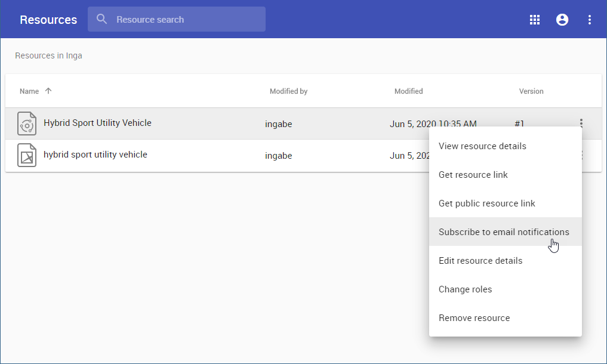The image size is (607, 364).
Task: Open Edit resource details
Action: point(480,261)
